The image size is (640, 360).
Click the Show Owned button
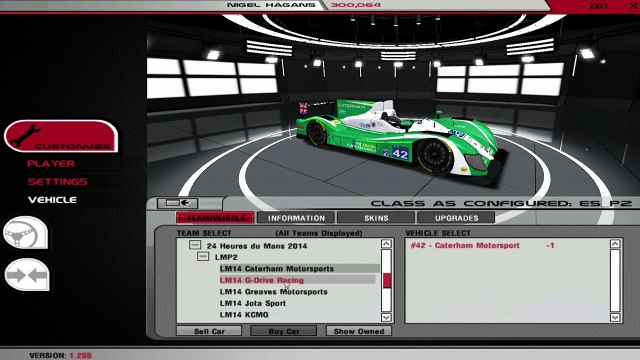coord(359,331)
